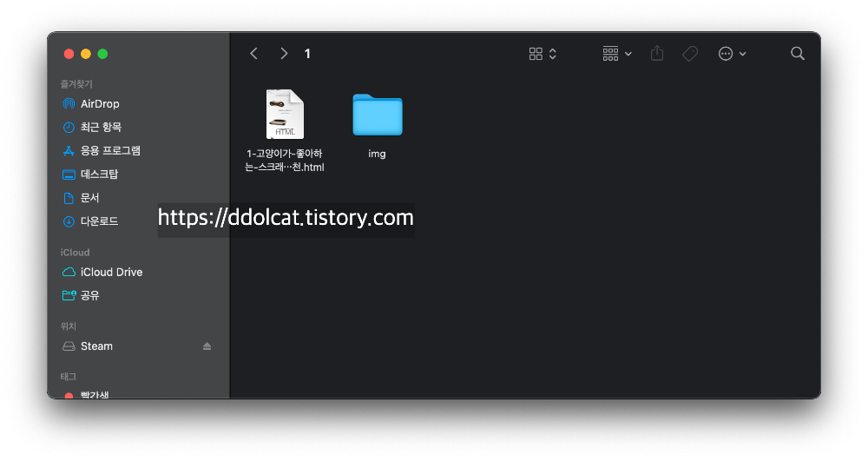Click the Share toolbar icon
Screen dimensions: 868x461
(x=657, y=54)
